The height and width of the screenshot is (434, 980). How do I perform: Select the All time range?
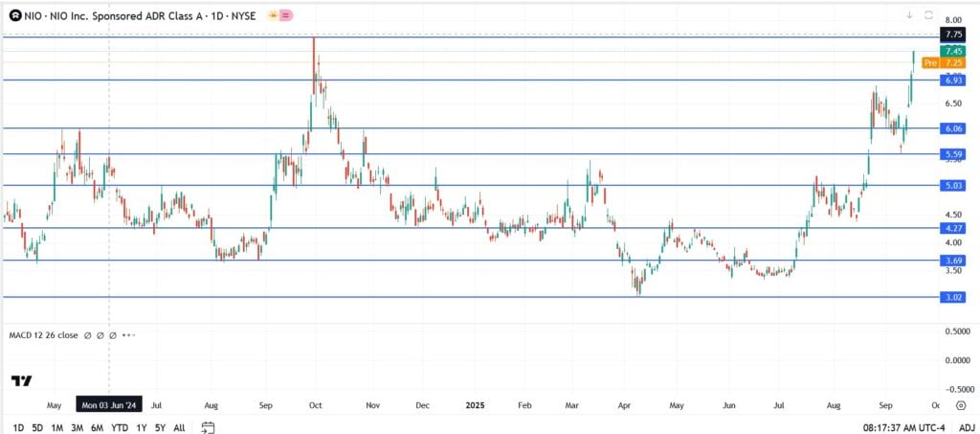(179, 427)
